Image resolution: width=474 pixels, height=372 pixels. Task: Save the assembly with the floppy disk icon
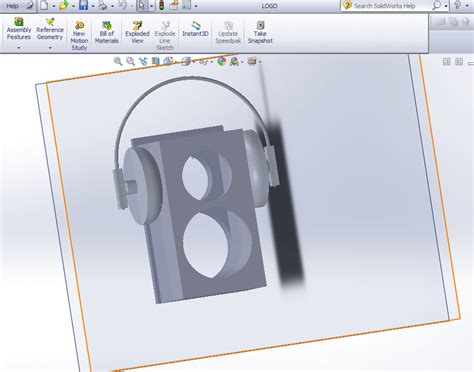(x=84, y=5)
